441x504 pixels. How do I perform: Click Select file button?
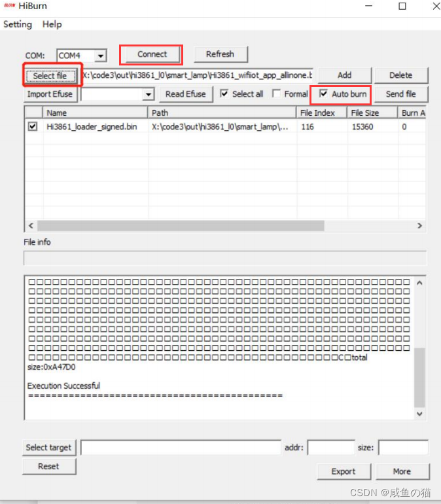click(x=50, y=76)
